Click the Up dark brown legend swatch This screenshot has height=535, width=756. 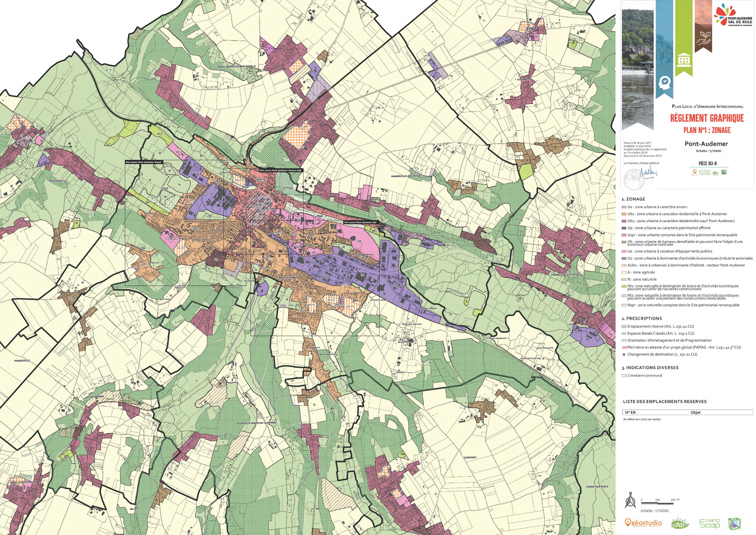point(624,228)
